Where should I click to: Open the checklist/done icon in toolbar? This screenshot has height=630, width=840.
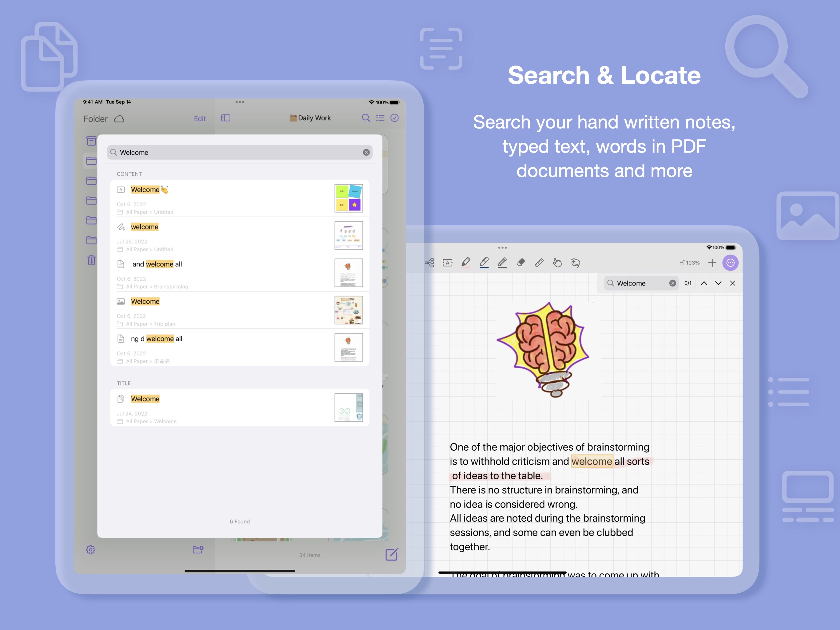pos(394,118)
